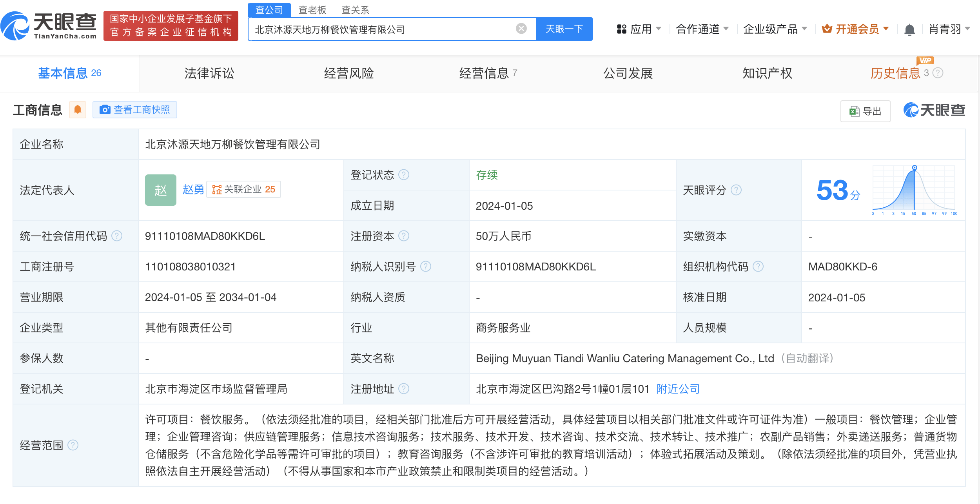The height and width of the screenshot is (504, 980).
Task: Expand the 企业级产品 dropdown
Action: pyautogui.click(x=804, y=29)
